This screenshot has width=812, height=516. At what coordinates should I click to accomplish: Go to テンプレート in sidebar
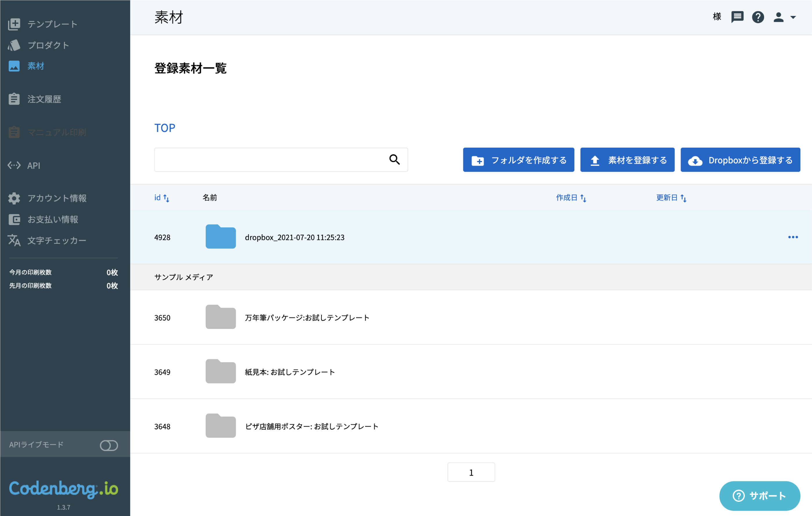click(43, 24)
